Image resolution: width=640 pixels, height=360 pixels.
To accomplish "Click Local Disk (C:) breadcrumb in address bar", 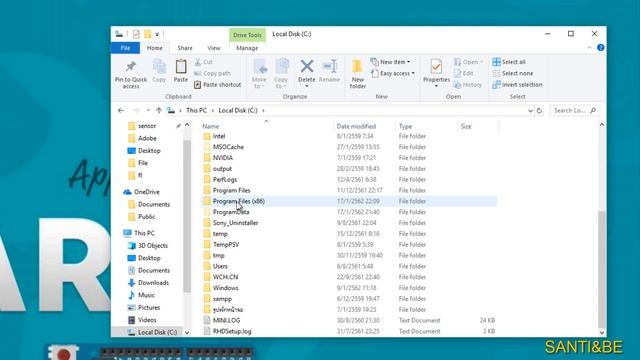I will click(x=238, y=111).
